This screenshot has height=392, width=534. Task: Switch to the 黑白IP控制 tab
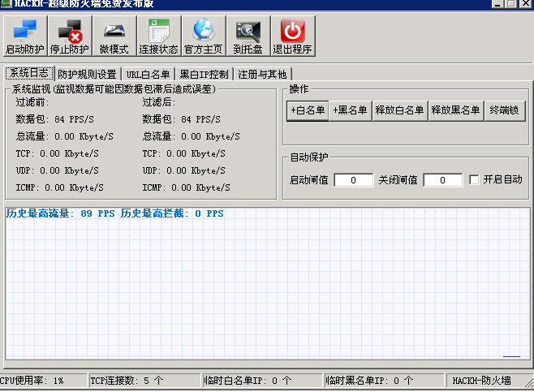click(204, 74)
